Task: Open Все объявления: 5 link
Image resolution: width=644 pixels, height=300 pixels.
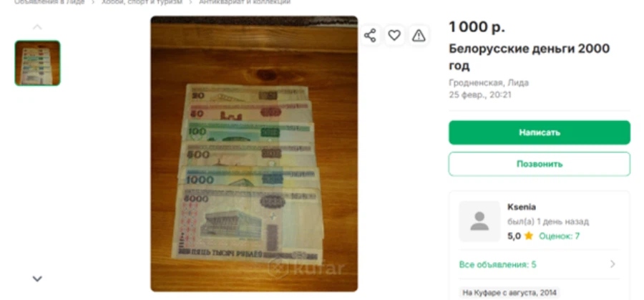Action: (x=497, y=264)
